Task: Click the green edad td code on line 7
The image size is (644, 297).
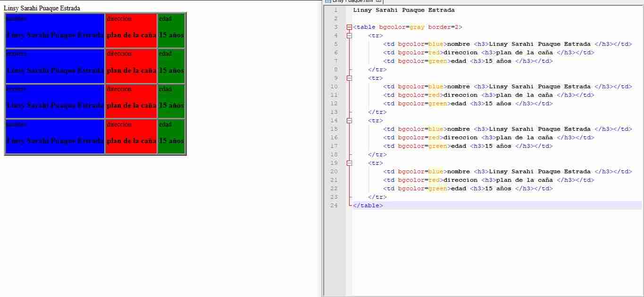Action: [x=468, y=61]
